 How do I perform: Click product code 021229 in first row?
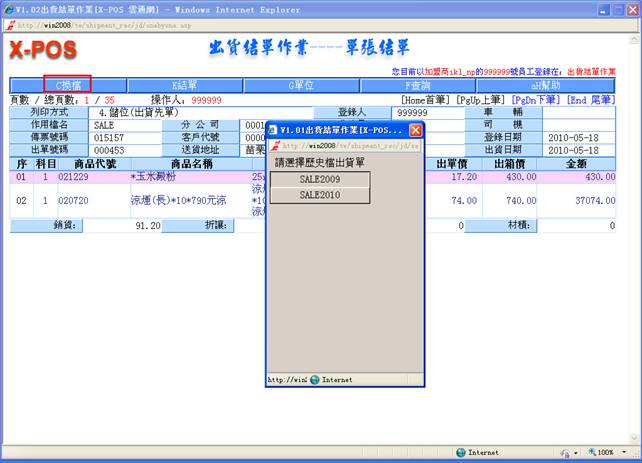73,176
